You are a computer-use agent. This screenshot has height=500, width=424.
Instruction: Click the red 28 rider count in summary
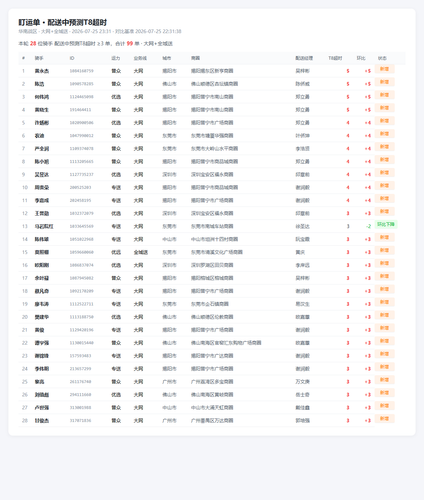33,43
